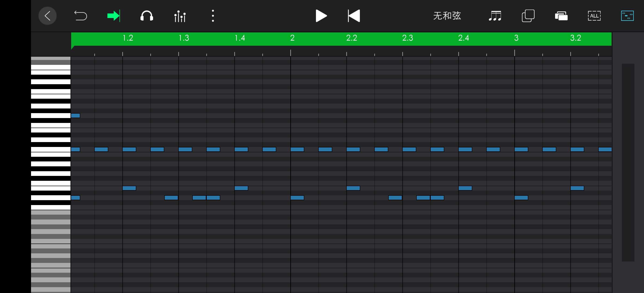Viewport: 644px width, 293px height.
Task: Click the stacked layers icon
Action: [x=561, y=16]
